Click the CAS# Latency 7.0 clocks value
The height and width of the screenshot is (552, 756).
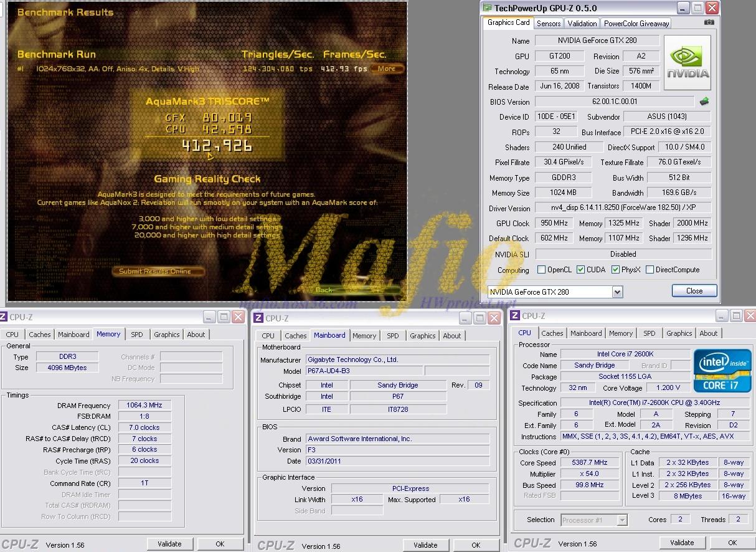pos(144,427)
